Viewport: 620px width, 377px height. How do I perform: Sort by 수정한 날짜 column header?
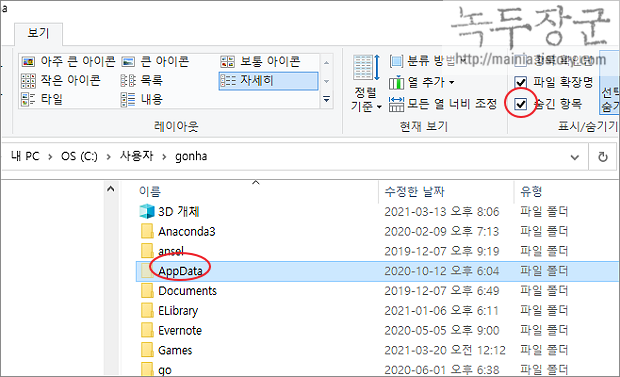tap(414, 192)
